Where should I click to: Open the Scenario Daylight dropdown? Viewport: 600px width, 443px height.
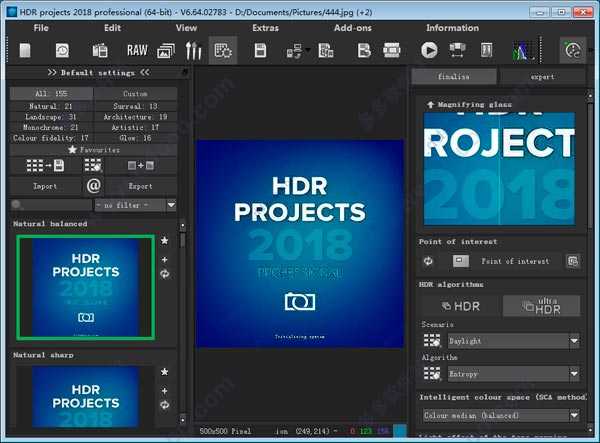pyautogui.click(x=514, y=341)
